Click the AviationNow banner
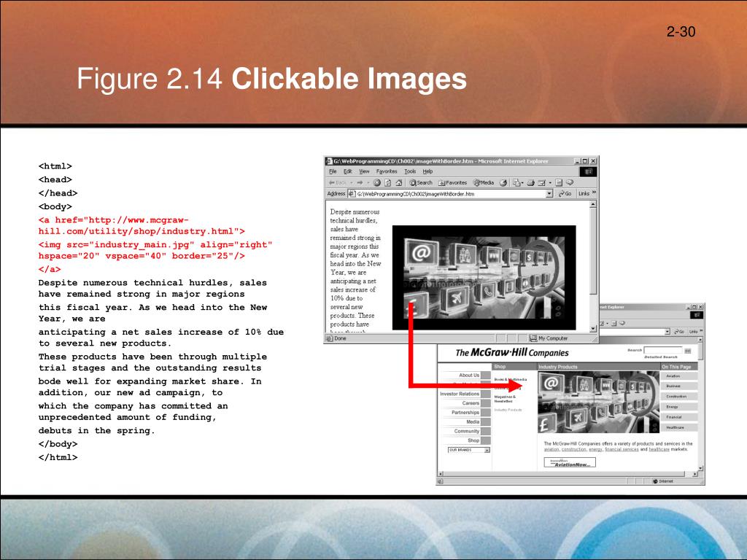Image resolution: width=747 pixels, height=560 pixels. pyautogui.click(x=570, y=462)
